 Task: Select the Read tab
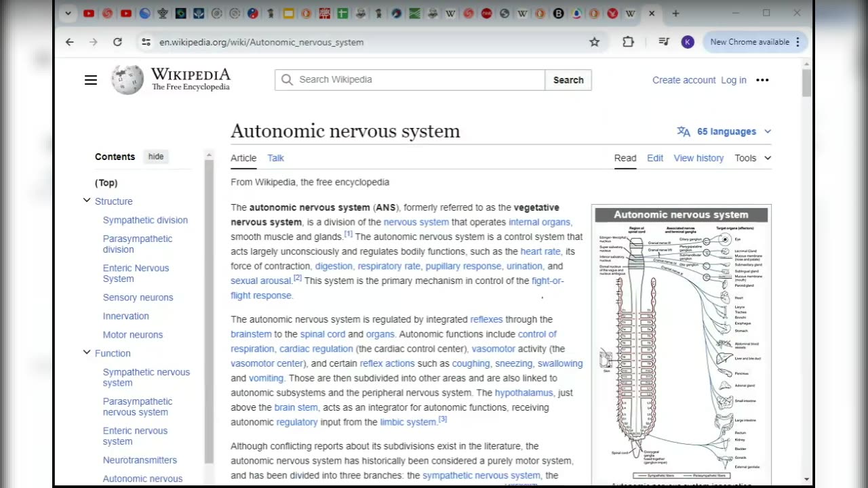tap(625, 158)
